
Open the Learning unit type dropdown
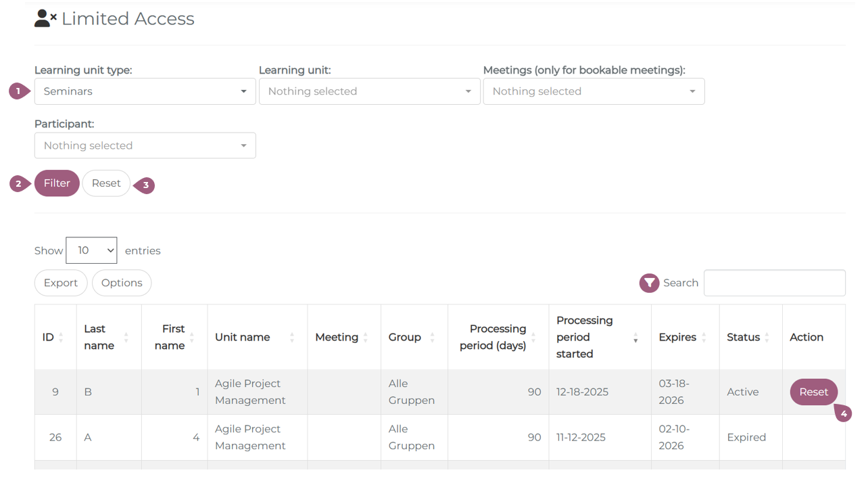click(145, 91)
